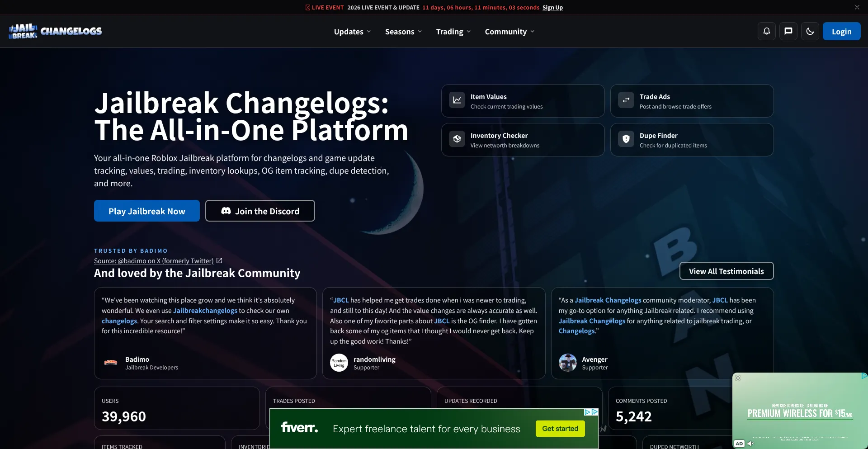Expand the Community dropdown menu
Viewport: 868px width, 449px height.
[509, 32]
